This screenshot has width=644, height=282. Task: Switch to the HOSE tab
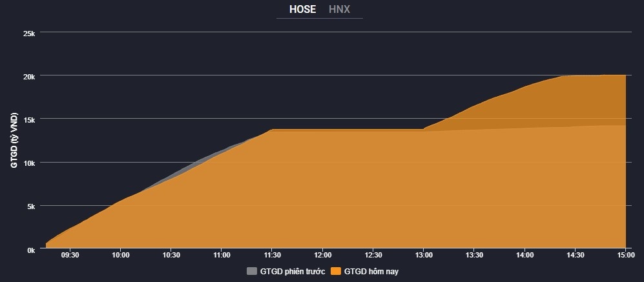[x=302, y=10]
